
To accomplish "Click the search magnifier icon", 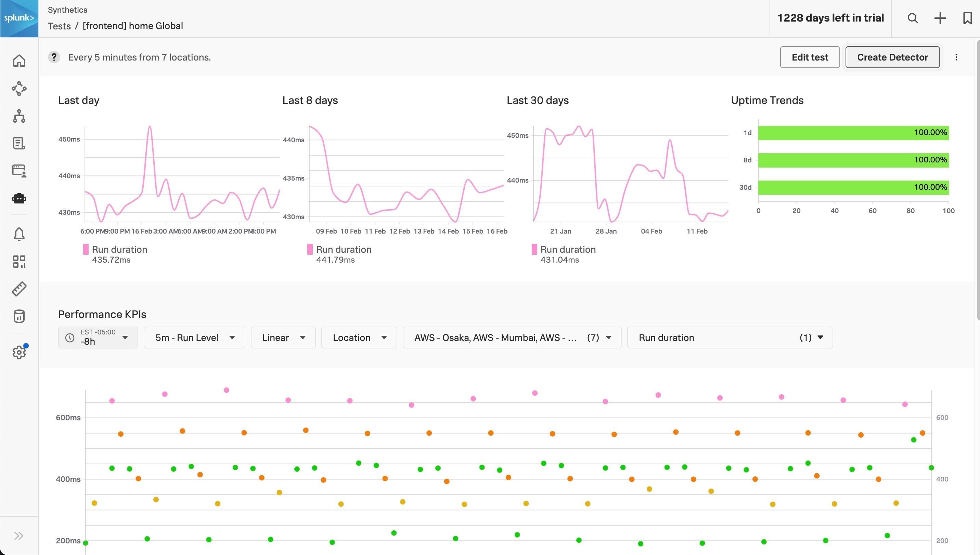I will click(x=913, y=18).
